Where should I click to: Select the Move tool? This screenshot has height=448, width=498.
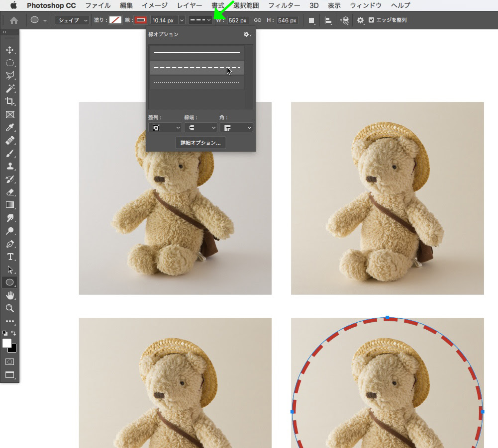[x=10, y=50]
